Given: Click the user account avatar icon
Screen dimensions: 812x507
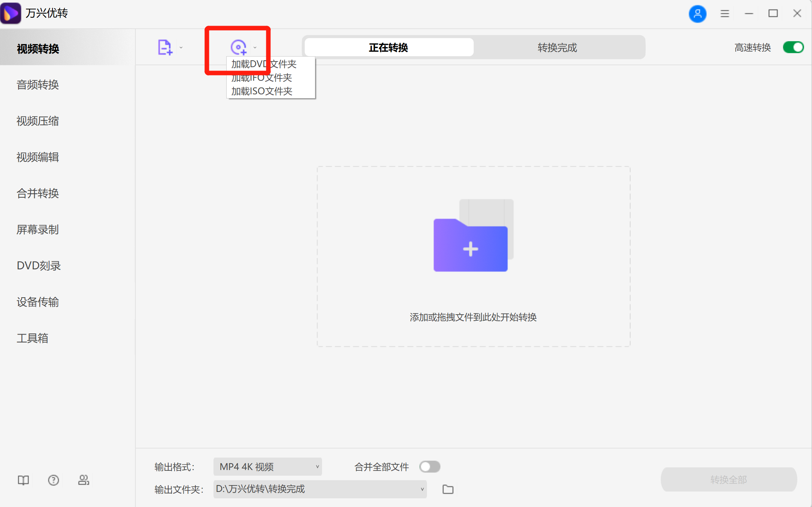Looking at the screenshot, I should [698, 14].
